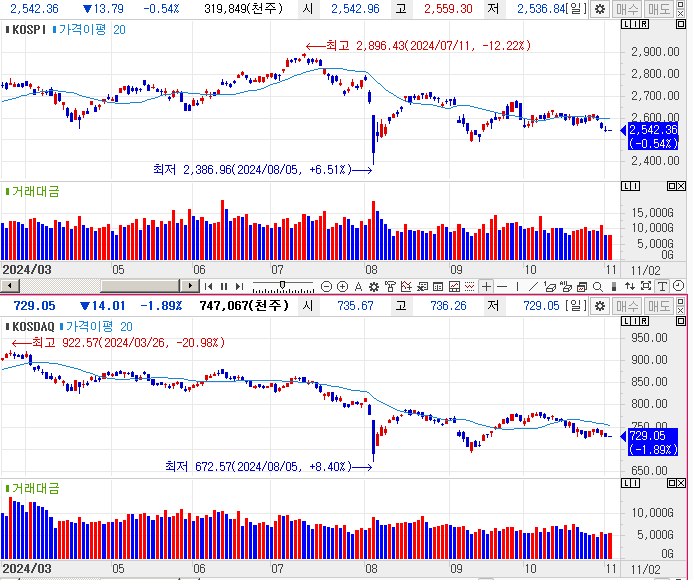The image size is (693, 580).
Task: Click the red wavy lines icon
Action: pyautogui.click(x=469, y=286)
